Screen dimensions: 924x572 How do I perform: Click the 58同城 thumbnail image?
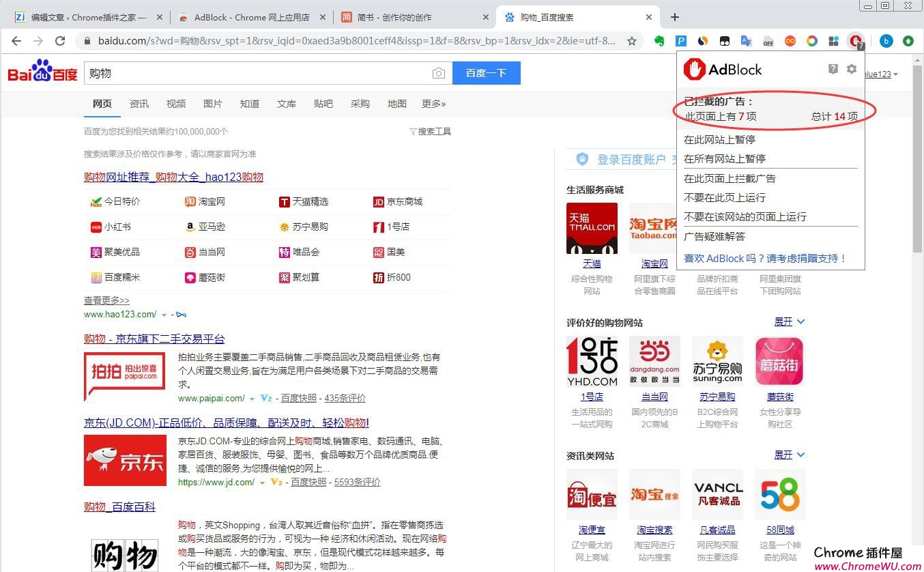click(x=780, y=494)
